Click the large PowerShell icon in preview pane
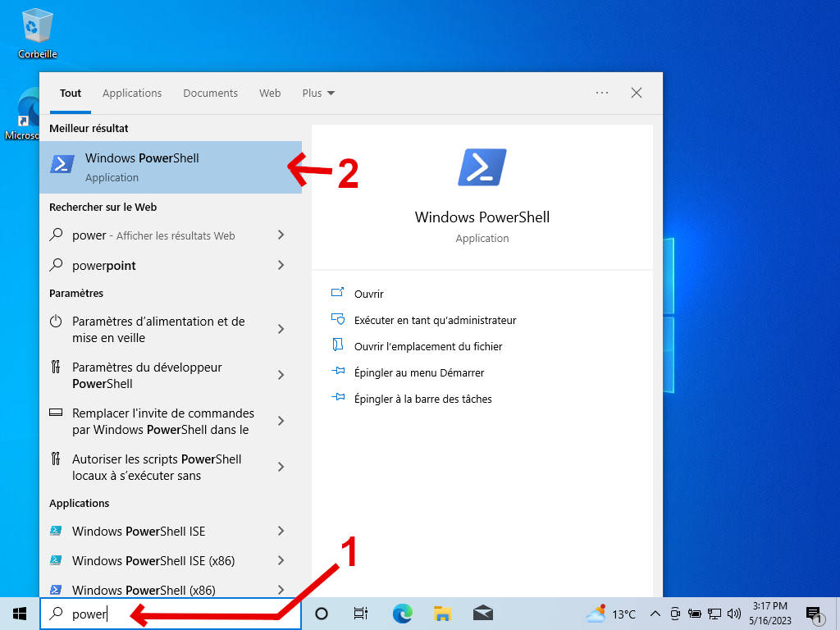840x630 pixels. (x=482, y=167)
